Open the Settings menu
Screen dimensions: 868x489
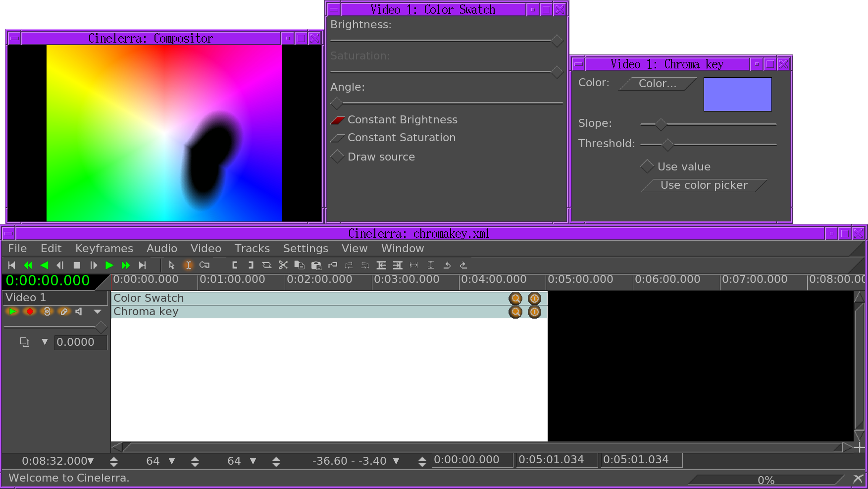306,248
